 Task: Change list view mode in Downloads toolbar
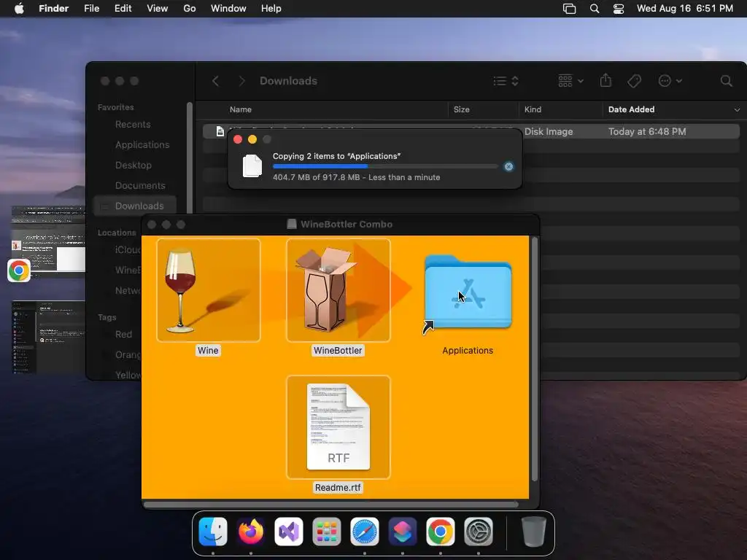tap(506, 81)
